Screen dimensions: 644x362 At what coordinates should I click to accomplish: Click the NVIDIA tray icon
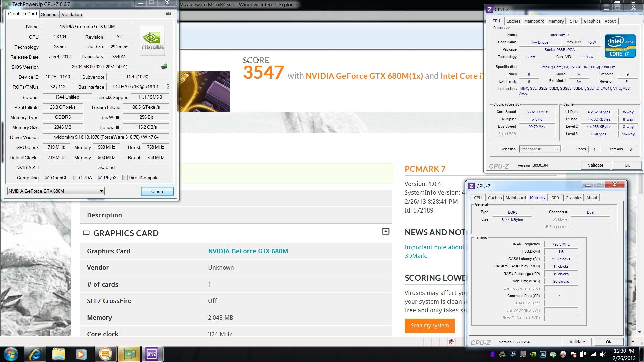[533, 354]
